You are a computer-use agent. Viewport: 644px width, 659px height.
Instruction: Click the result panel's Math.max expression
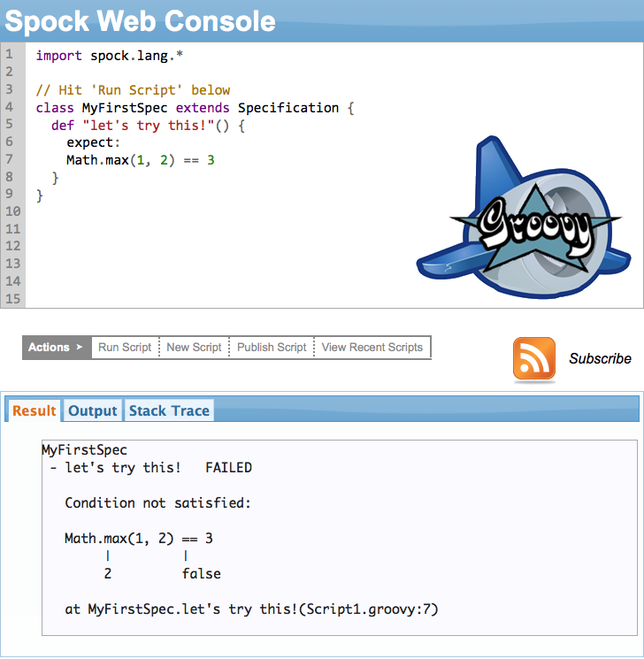[139, 539]
